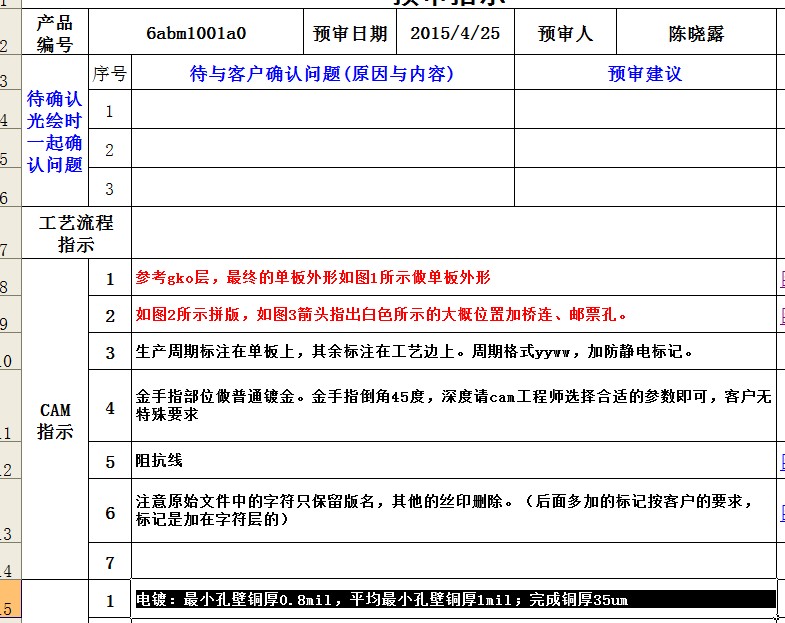Click the empty question cell for item 3
Viewport: 785px width, 623px height.
pyautogui.click(x=323, y=187)
